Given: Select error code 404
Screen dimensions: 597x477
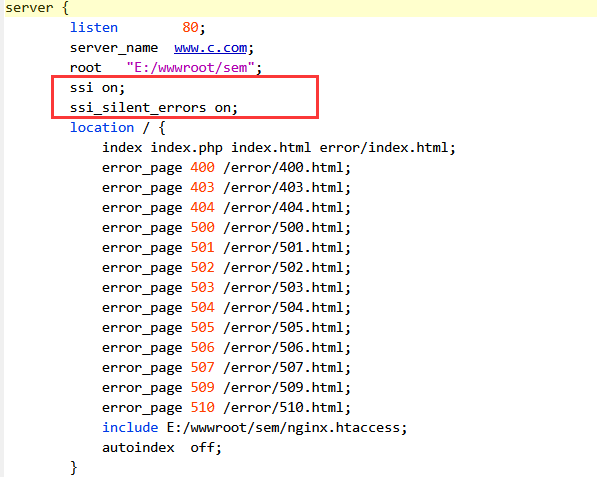Looking at the screenshot, I should (203, 207).
